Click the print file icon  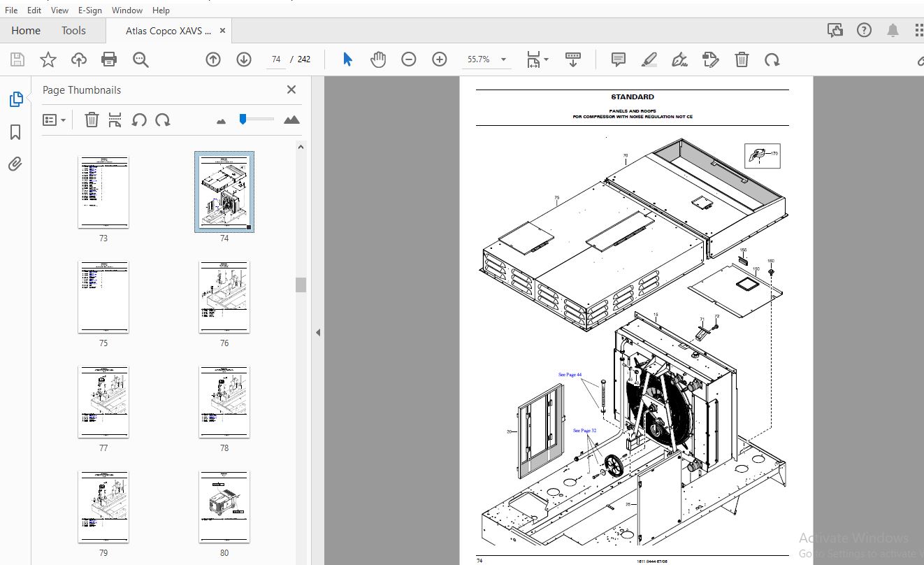pyautogui.click(x=109, y=59)
